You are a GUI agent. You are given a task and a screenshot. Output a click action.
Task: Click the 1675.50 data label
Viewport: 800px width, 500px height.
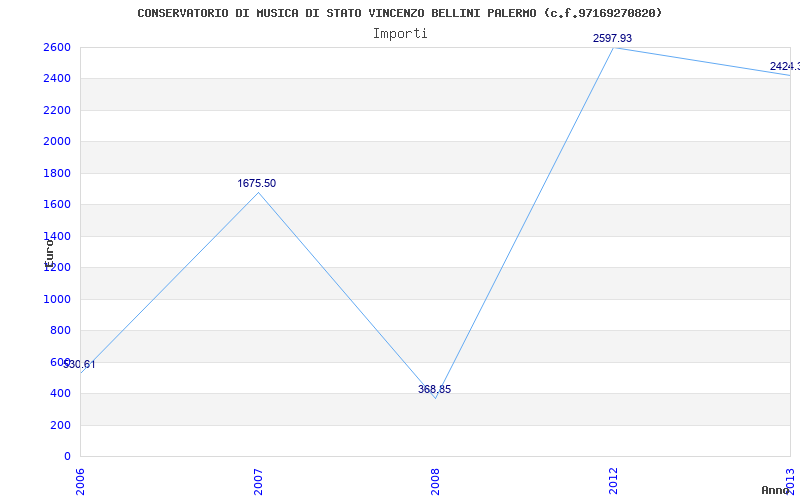[257, 183]
